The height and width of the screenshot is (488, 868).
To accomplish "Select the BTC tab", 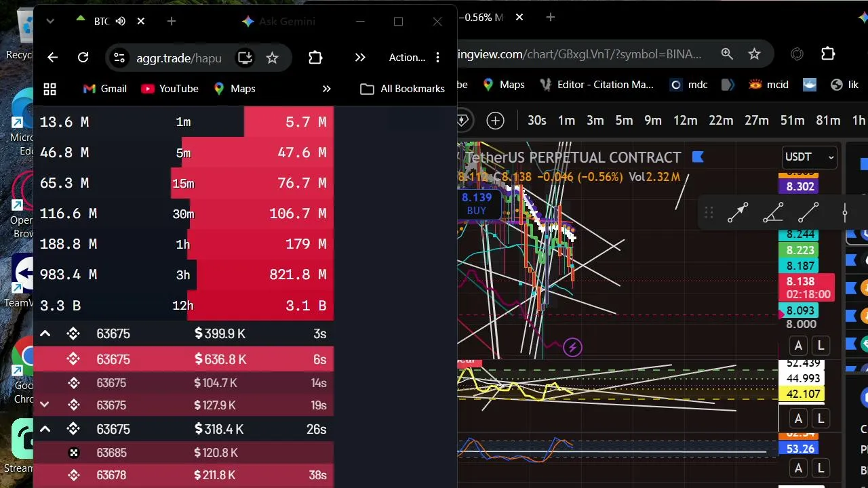I will pos(111,21).
